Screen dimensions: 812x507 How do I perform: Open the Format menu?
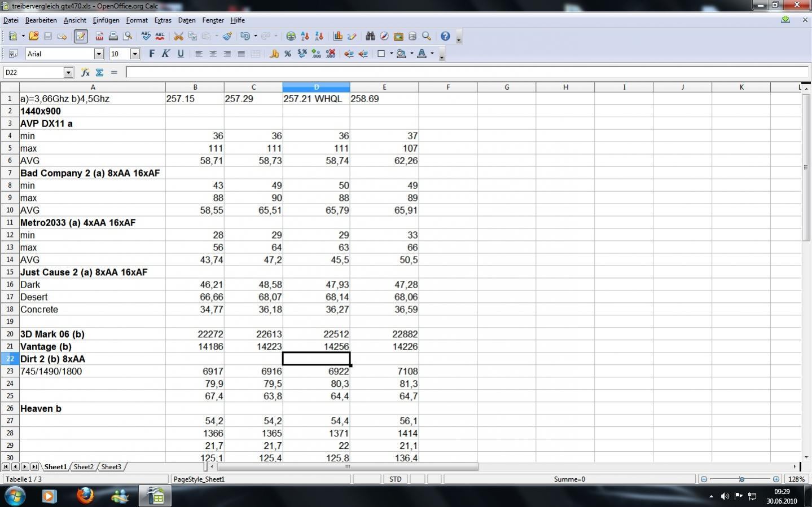pos(137,20)
